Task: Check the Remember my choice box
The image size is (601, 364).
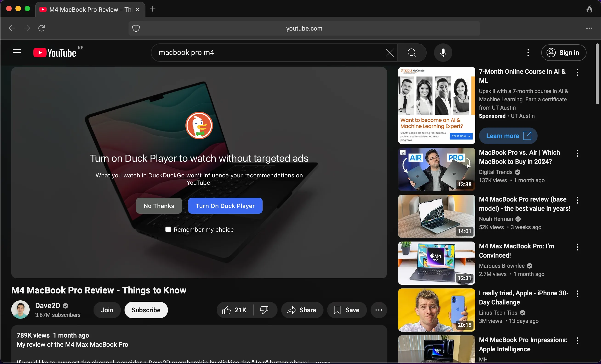Action: point(168,230)
